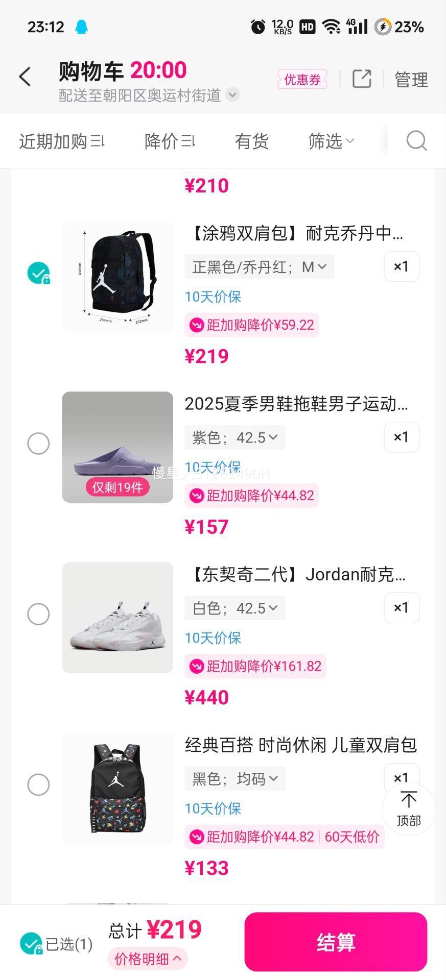Uncheck the graffiti backpack item
The height and width of the screenshot is (980, 446).
(38, 273)
